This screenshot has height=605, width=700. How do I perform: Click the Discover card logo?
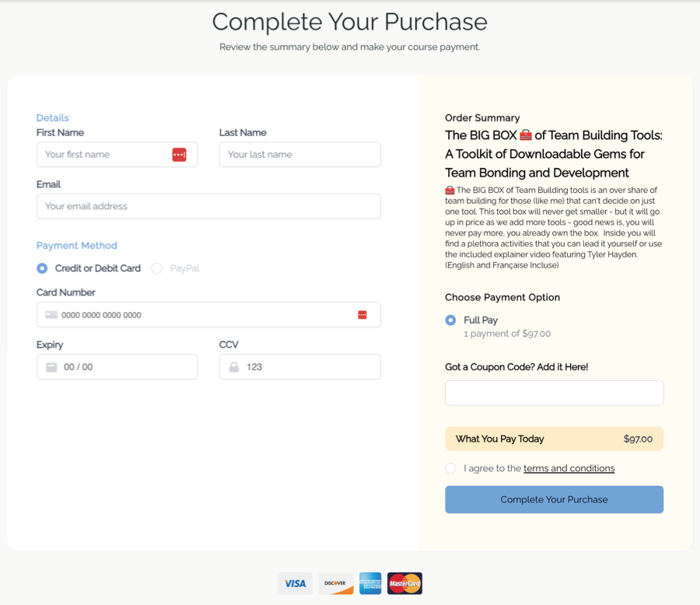click(336, 583)
